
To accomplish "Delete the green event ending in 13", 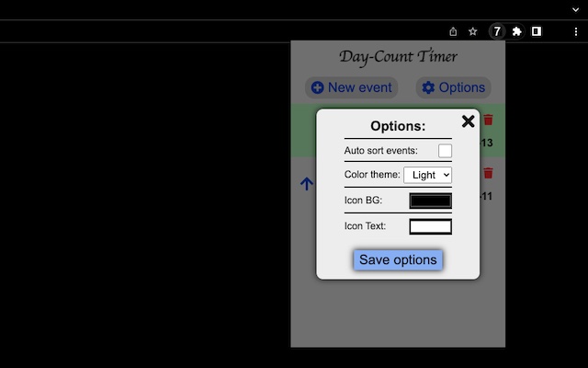I will click(x=488, y=120).
